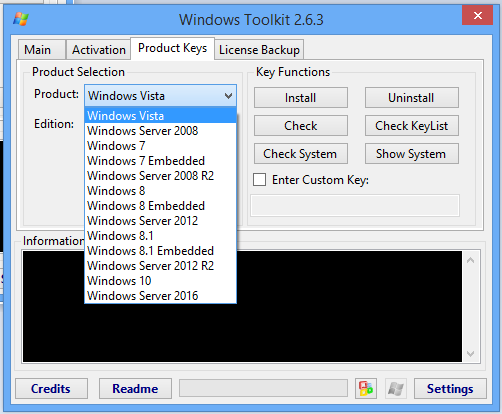Select Windows 10 from product list
Image resolution: width=502 pixels, height=414 pixels.
click(x=161, y=281)
